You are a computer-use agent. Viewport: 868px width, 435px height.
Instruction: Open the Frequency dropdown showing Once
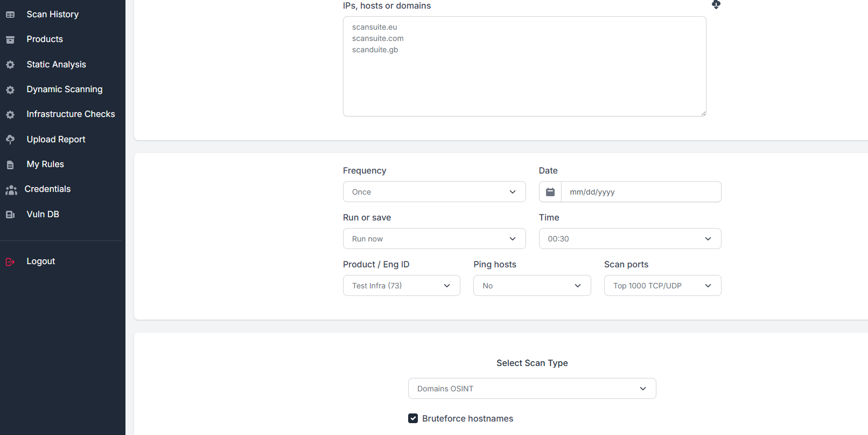[x=435, y=192]
